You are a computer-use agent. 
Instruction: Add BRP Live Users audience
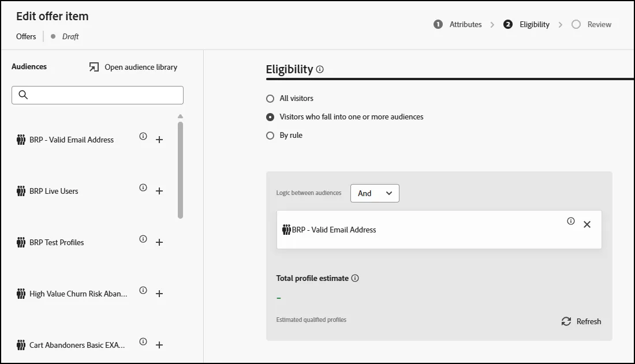click(159, 191)
